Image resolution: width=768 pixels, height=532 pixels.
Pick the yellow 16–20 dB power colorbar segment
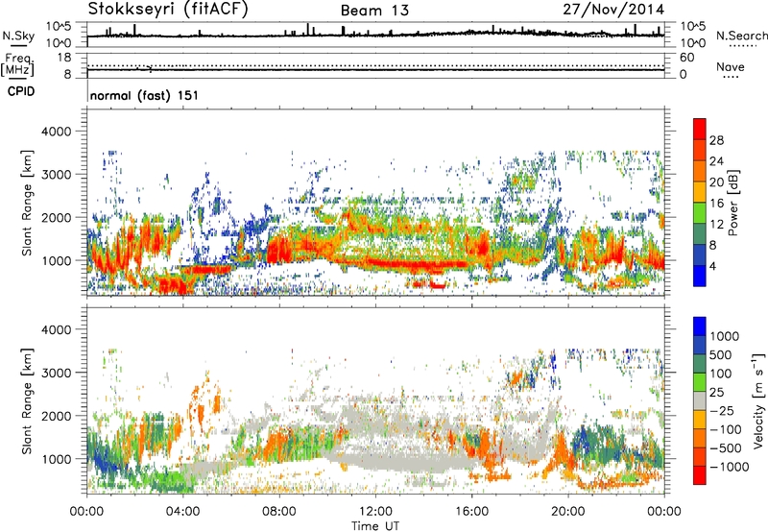[700, 192]
